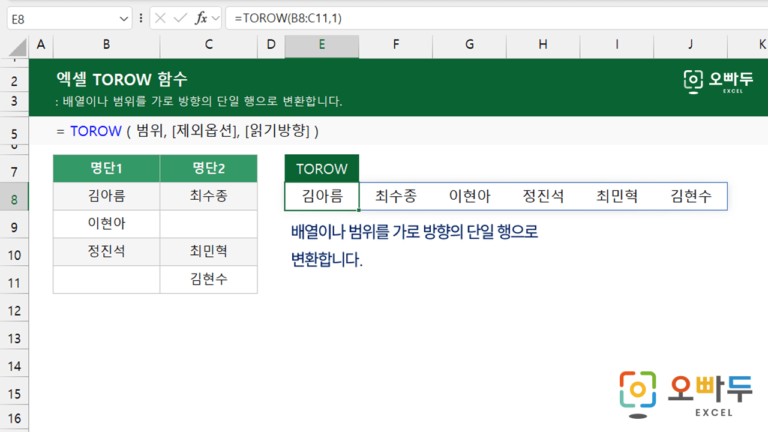768x432 pixels.
Task: Click the formula bar with =TOROW(B8:C11,1)
Action: pos(496,19)
